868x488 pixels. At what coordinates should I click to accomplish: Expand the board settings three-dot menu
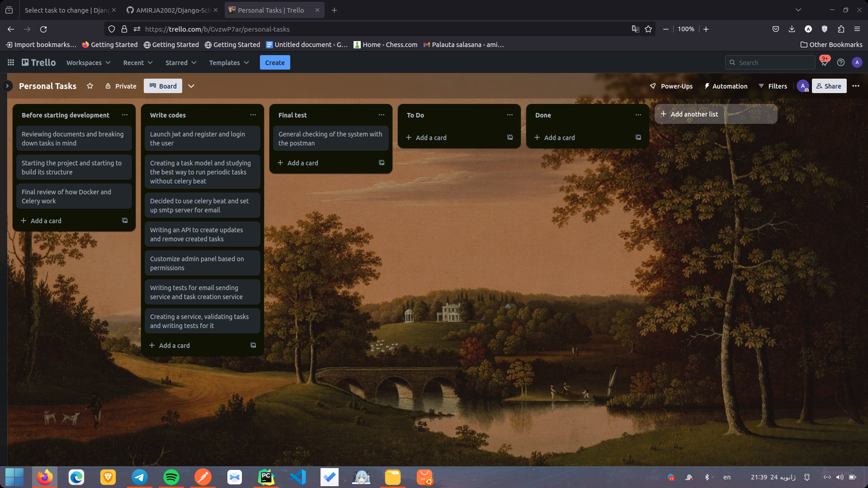pyautogui.click(x=857, y=86)
